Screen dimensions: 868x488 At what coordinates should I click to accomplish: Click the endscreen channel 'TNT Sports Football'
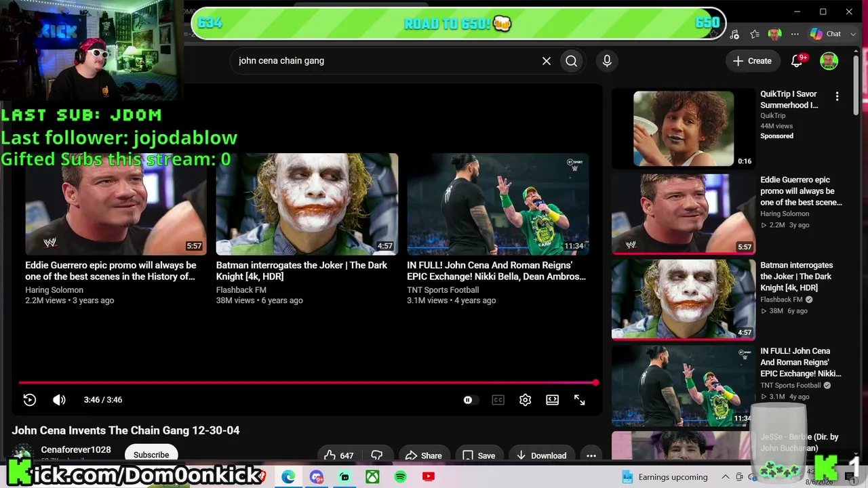coord(443,290)
